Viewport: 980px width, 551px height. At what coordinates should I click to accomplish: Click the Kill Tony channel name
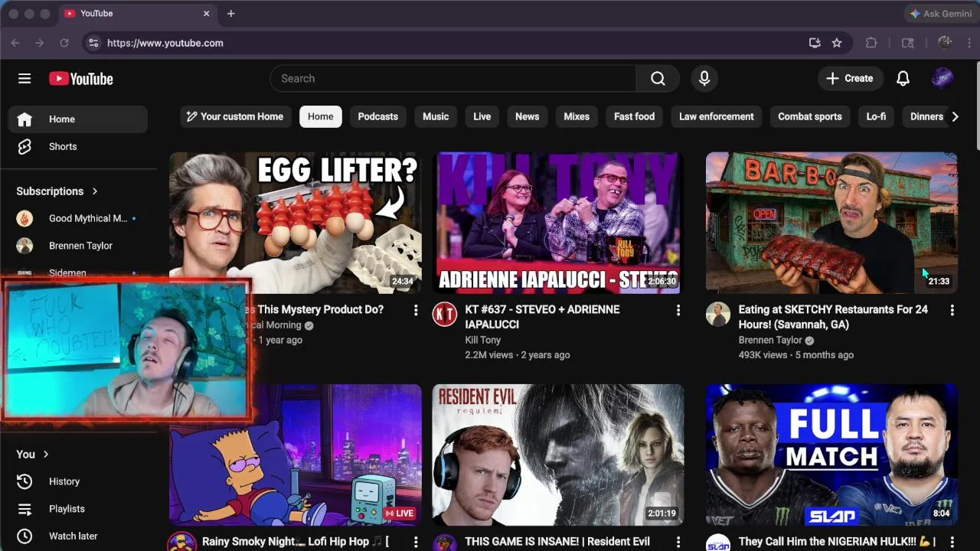(483, 340)
